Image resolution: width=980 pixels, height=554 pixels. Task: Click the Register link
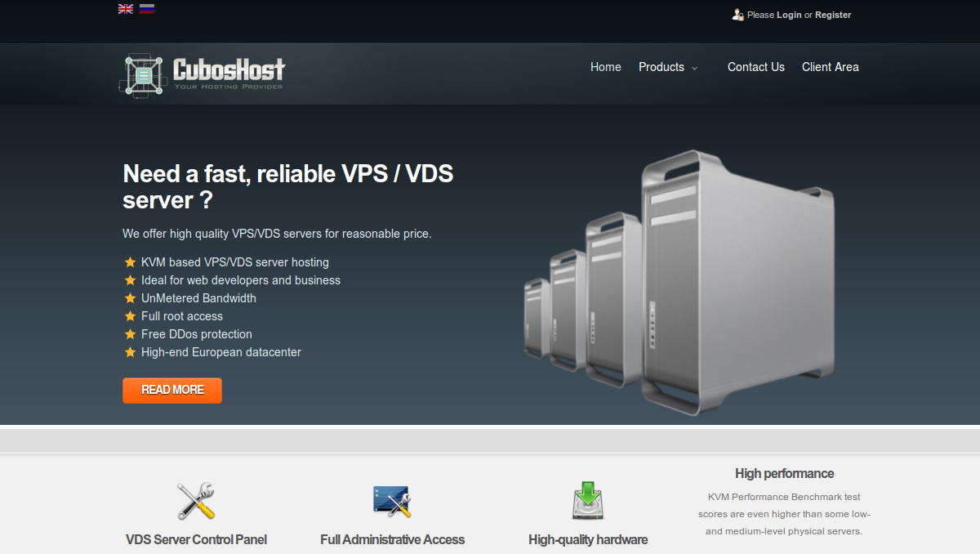click(x=833, y=15)
